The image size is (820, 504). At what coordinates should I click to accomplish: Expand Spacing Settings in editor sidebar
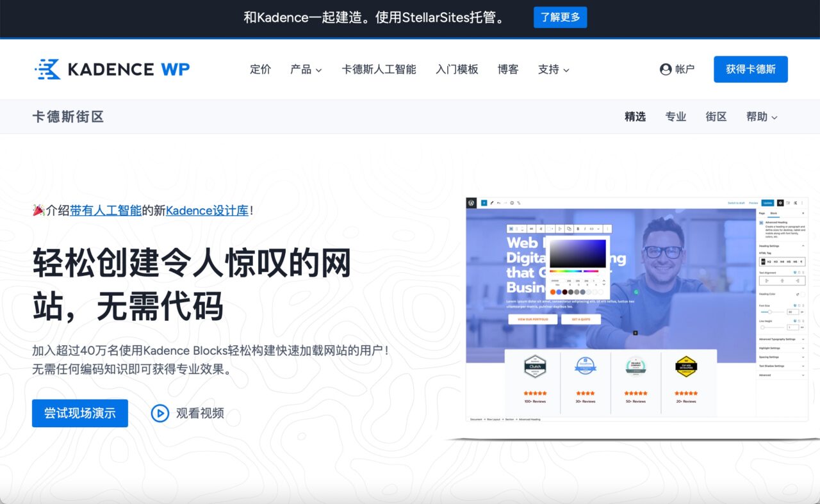(781, 357)
